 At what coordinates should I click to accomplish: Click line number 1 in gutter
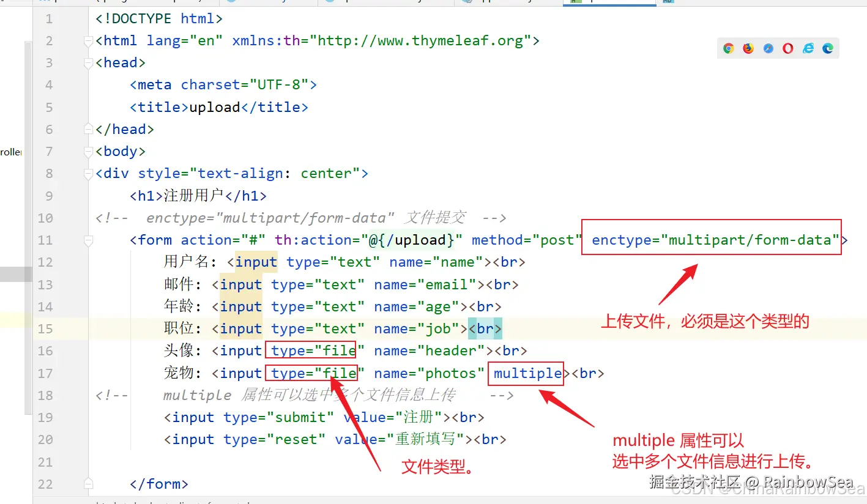point(49,19)
